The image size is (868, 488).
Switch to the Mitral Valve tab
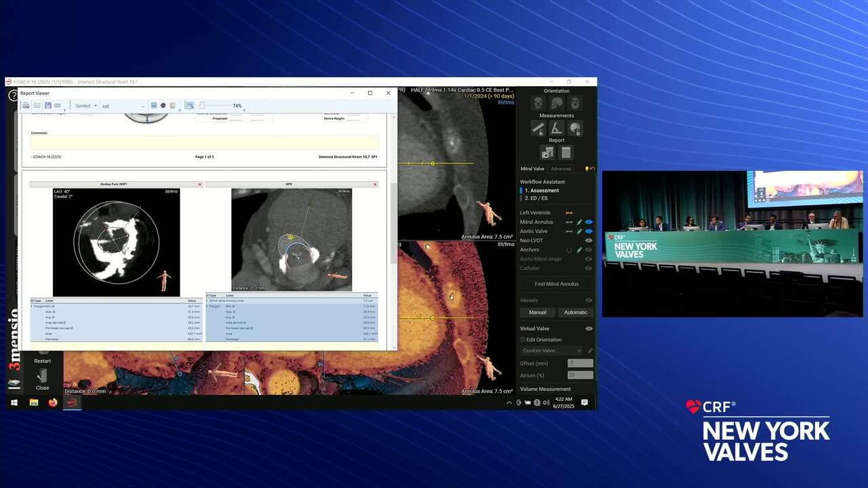(532, 169)
